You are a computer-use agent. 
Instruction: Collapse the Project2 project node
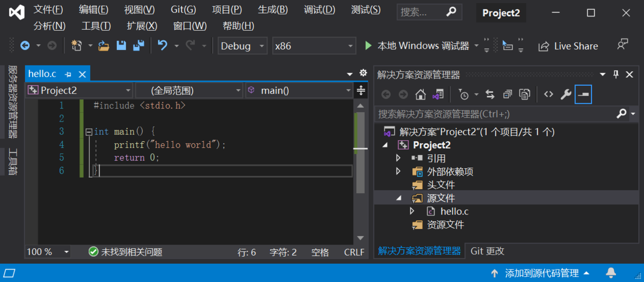pyautogui.click(x=385, y=145)
